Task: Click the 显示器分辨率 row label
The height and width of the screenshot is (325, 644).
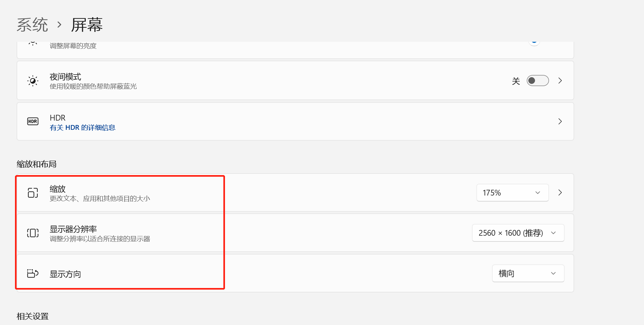Action: click(73, 229)
